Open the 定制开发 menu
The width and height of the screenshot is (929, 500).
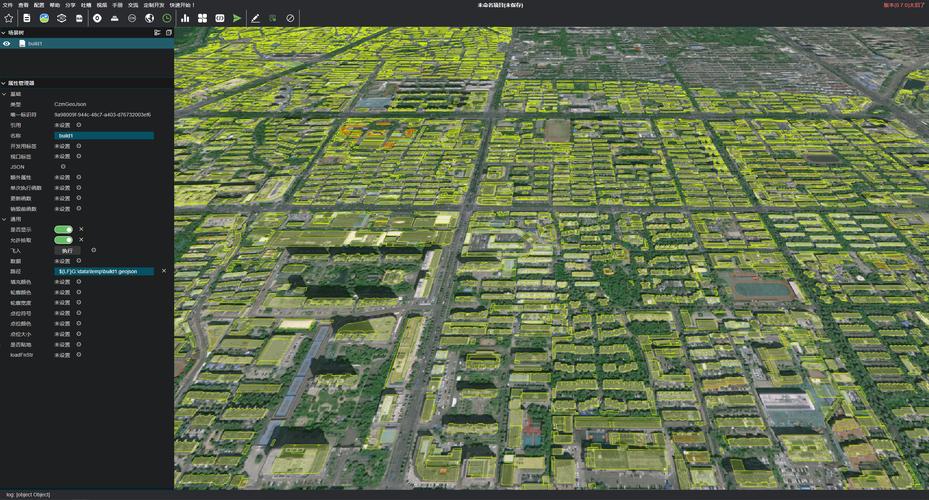coord(154,5)
